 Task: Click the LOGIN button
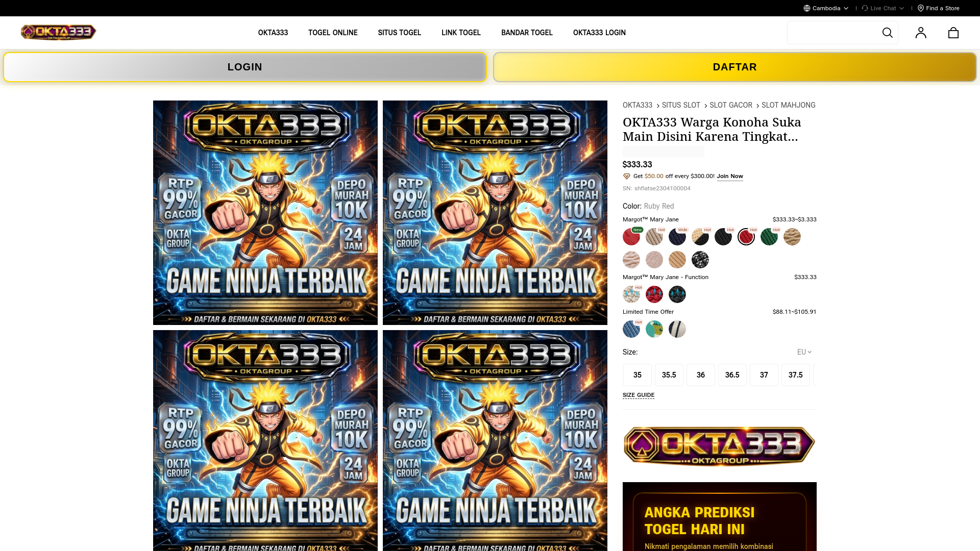point(245,67)
